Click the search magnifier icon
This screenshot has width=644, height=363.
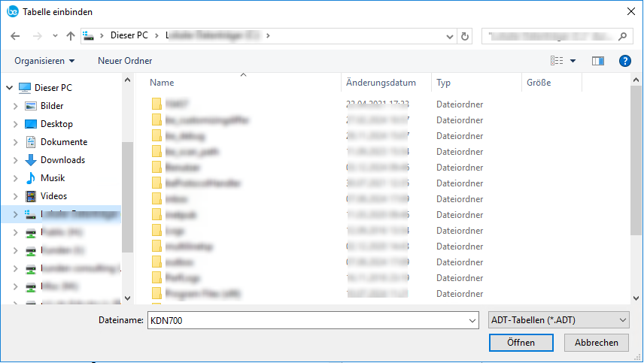click(623, 36)
